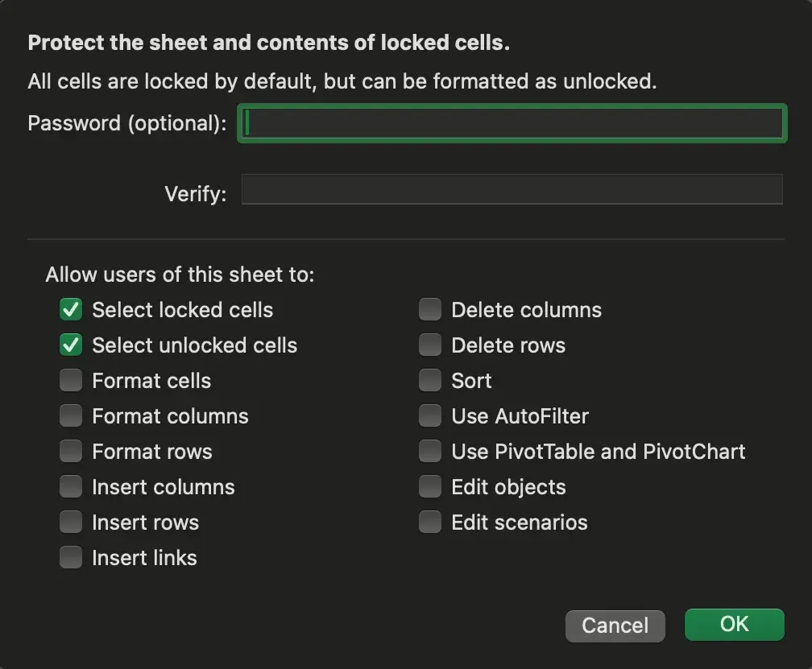The width and height of the screenshot is (812, 669).
Task: Tick Use AutoFilter checkbox
Action: [430, 415]
